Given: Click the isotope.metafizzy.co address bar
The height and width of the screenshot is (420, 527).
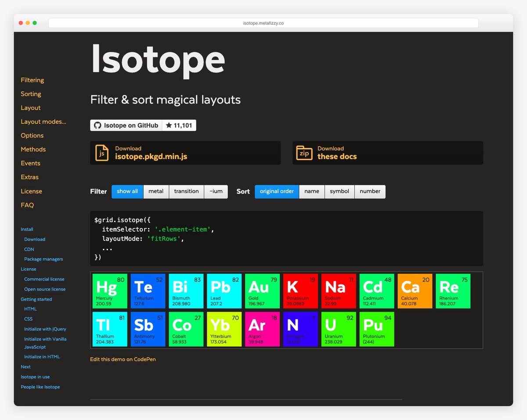Looking at the screenshot, I should pyautogui.click(x=263, y=22).
